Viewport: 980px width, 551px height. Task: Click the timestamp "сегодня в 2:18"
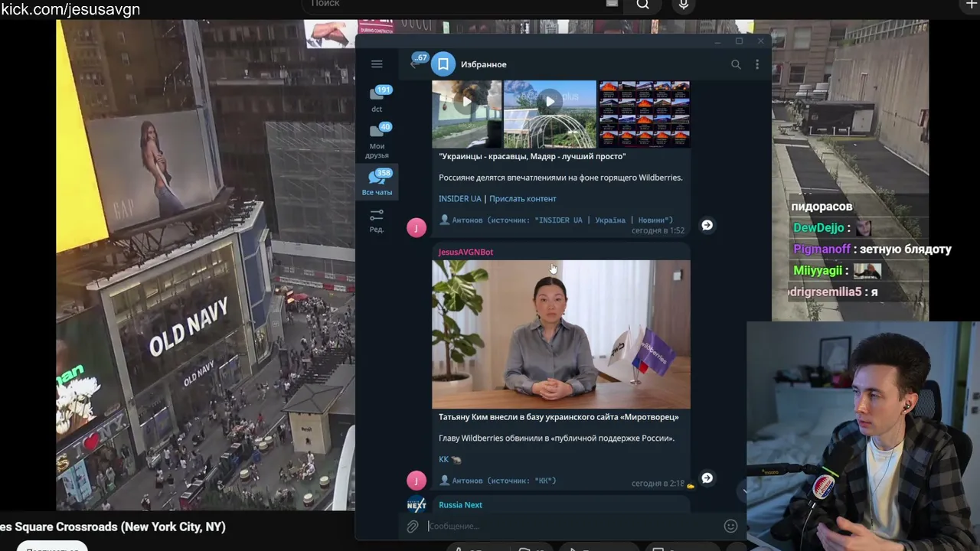(658, 484)
